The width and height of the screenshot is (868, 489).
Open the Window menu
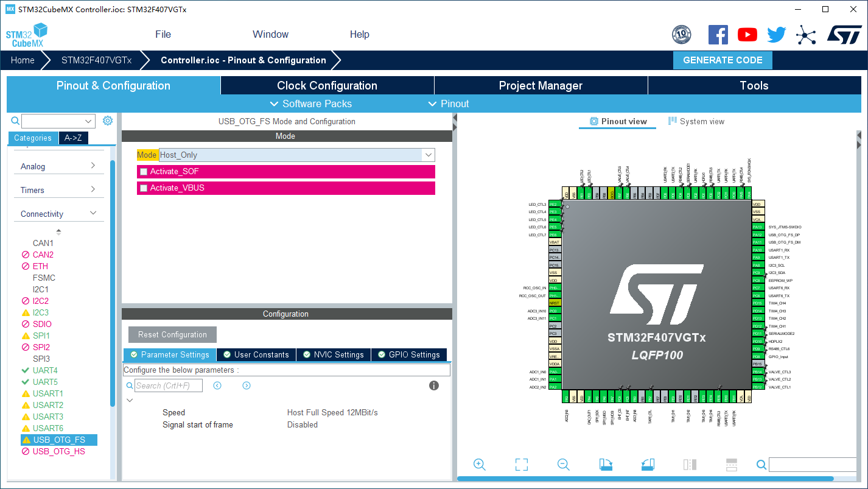pyautogui.click(x=271, y=34)
